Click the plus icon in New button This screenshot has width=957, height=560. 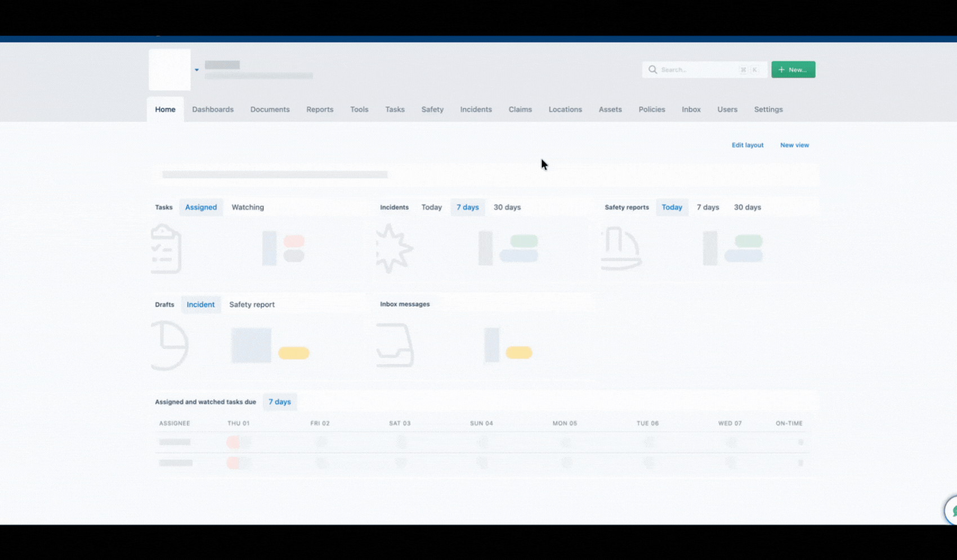click(x=781, y=69)
